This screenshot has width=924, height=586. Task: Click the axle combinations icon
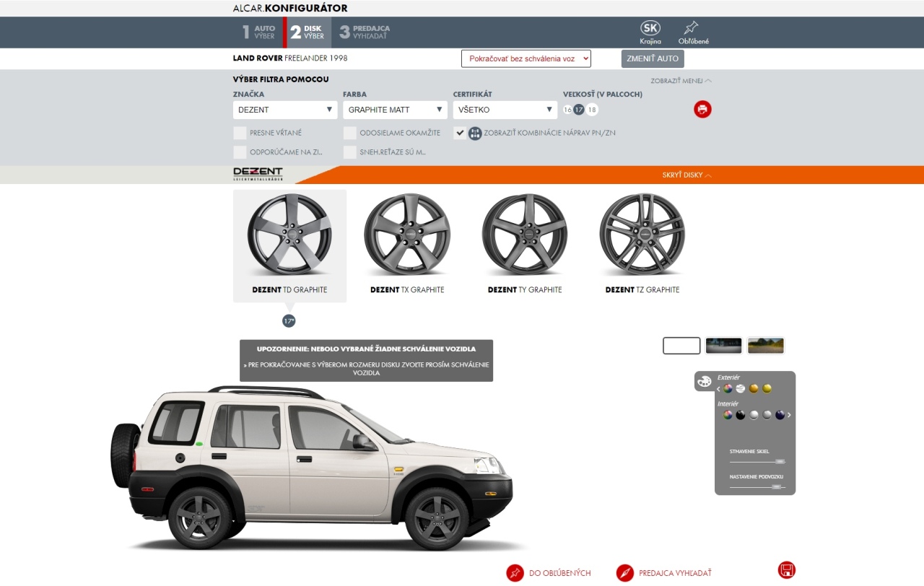pos(475,133)
